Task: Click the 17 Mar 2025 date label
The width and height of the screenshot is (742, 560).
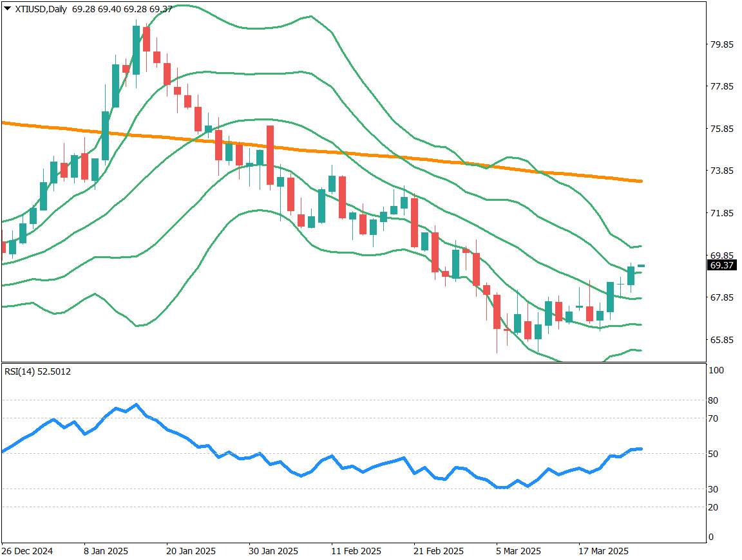Action: (x=603, y=552)
